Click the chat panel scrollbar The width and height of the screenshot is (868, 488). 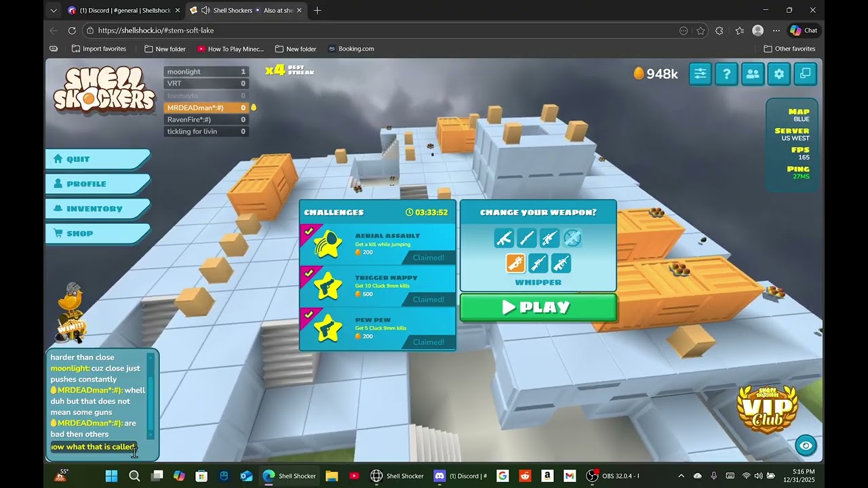151,396
